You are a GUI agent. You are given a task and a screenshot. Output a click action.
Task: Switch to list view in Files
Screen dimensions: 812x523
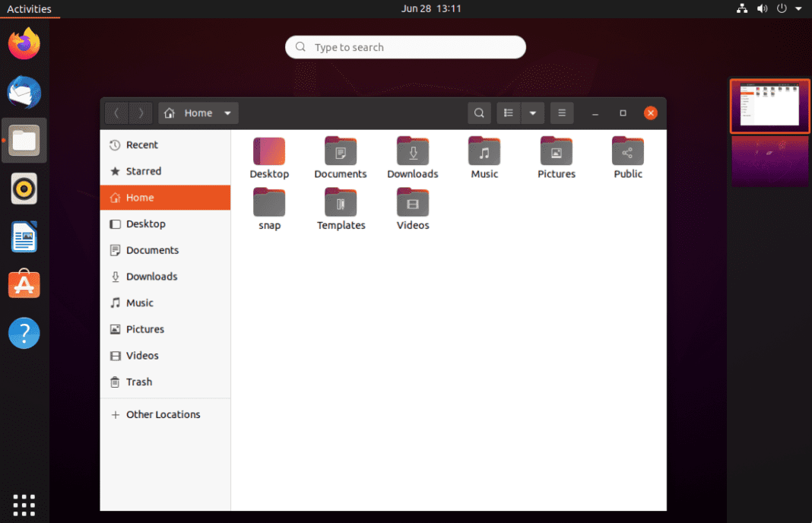(508, 113)
